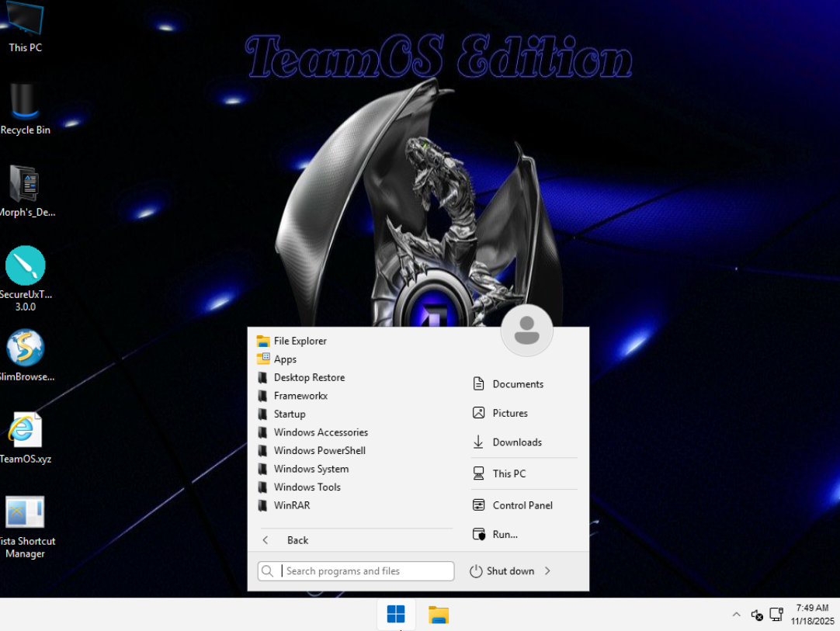Viewport: 840px width, 631px height.
Task: Click the Search programs and files field
Action: point(356,571)
